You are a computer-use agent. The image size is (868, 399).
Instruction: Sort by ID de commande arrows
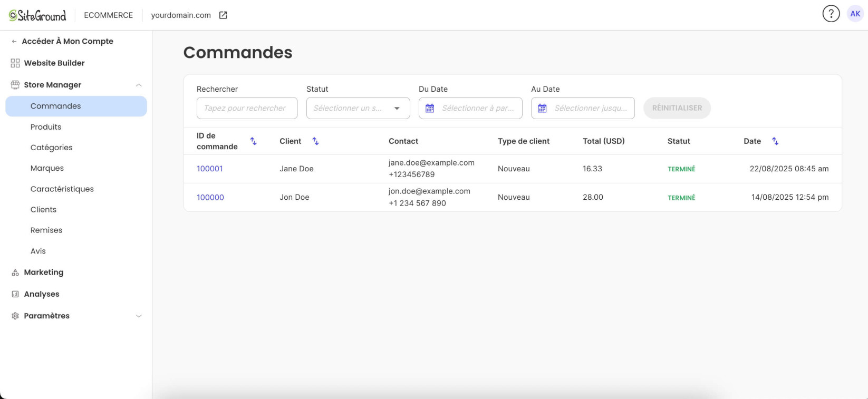(254, 141)
